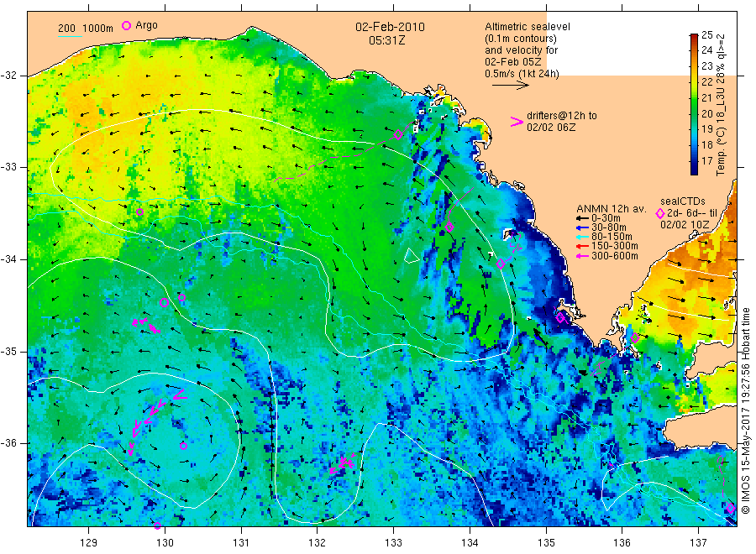
Task: Click the '1000m' depth contour label
Action: click(x=98, y=29)
